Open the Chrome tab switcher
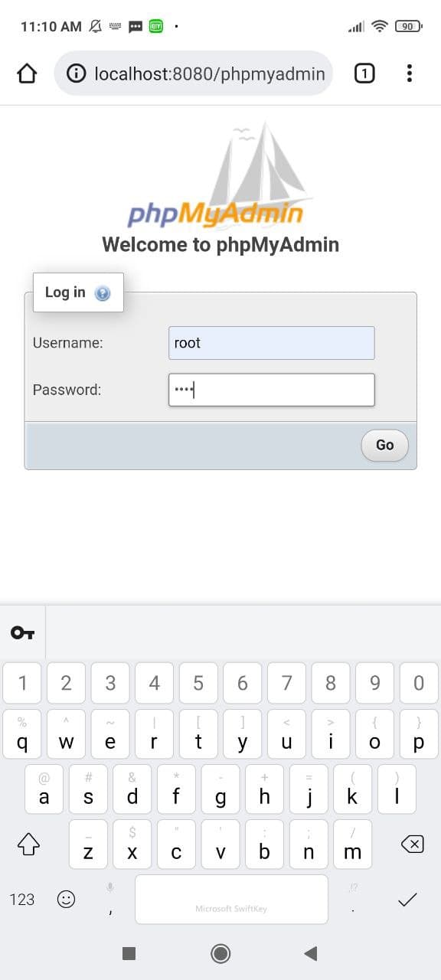 click(364, 73)
